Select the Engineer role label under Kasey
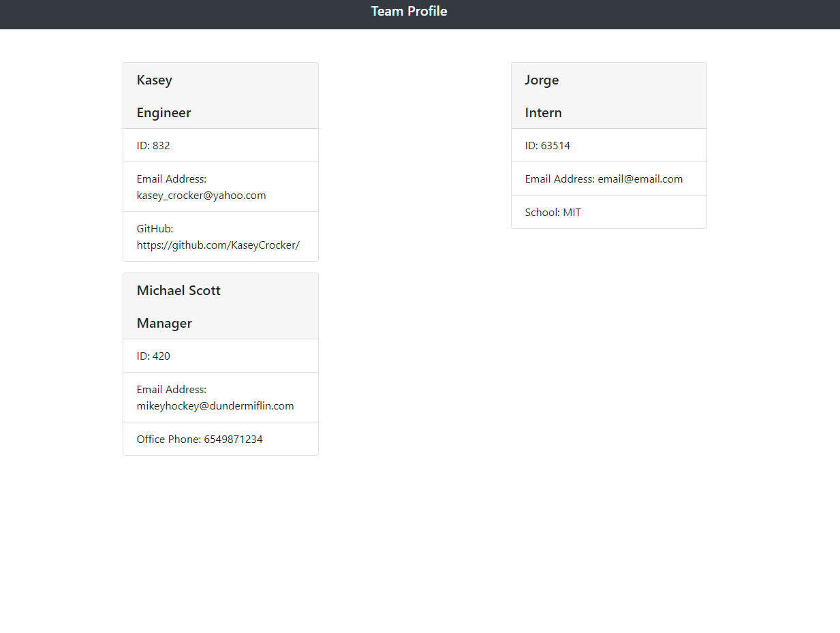Screen dimensions: 840x633 click(x=164, y=112)
